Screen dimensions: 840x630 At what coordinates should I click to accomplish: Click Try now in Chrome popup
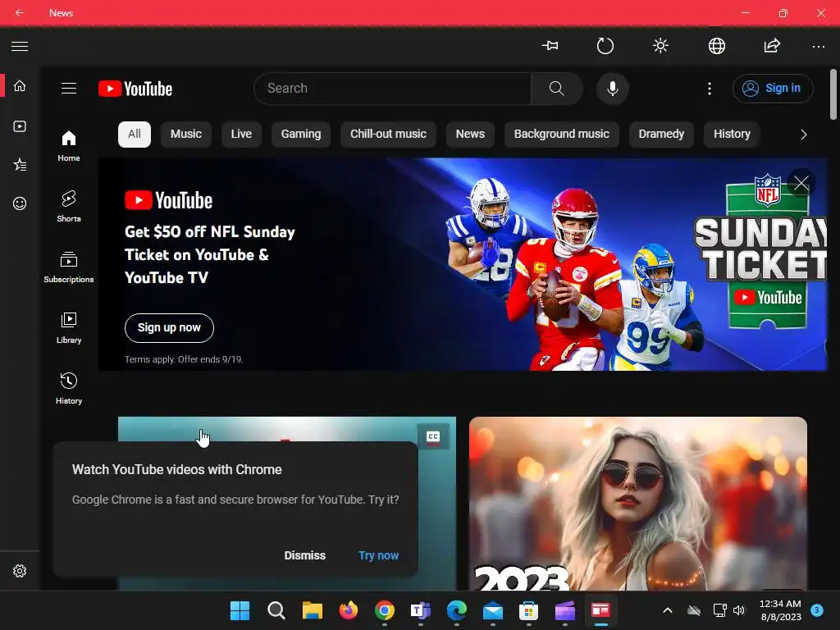click(379, 555)
